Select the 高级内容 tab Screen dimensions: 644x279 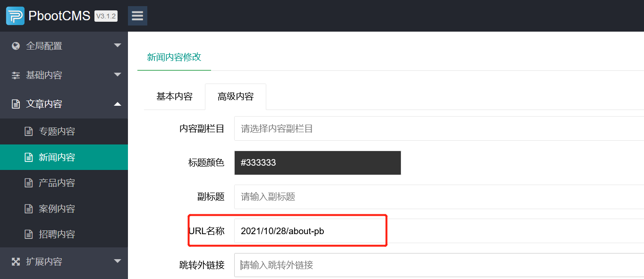coord(235,96)
